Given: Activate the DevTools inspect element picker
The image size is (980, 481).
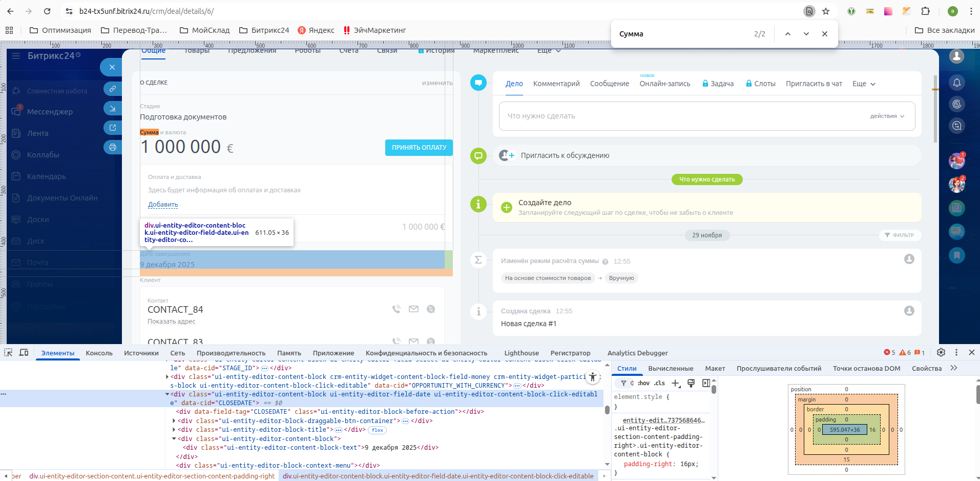Looking at the screenshot, I should 8,353.
